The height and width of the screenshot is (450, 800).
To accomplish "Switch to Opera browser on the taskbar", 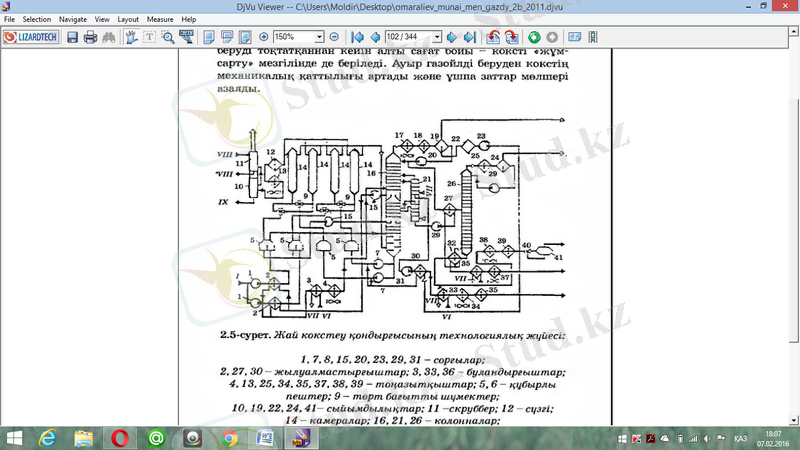I will [120, 438].
